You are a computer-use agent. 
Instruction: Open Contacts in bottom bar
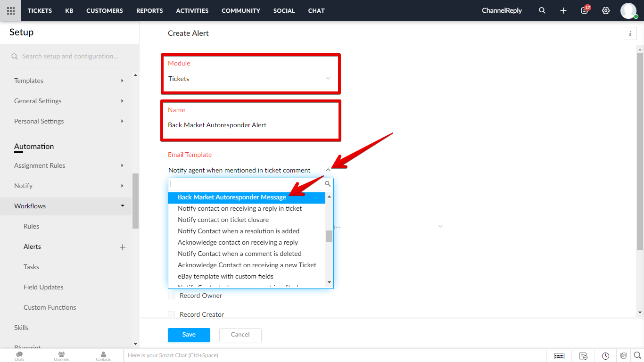point(103,356)
